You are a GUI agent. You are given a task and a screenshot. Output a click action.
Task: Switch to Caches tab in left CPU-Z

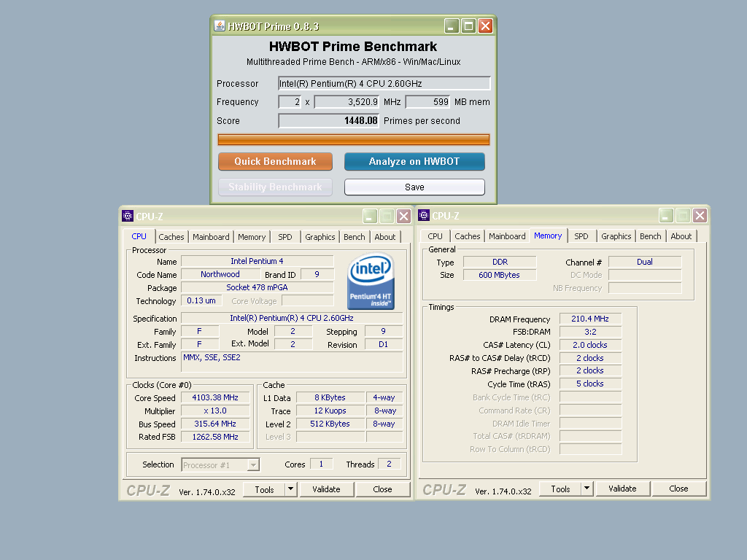(x=171, y=237)
